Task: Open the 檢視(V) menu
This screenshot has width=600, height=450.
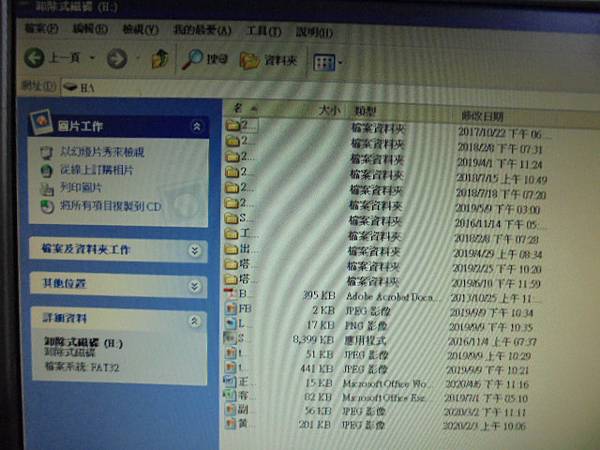Action: coord(140,29)
